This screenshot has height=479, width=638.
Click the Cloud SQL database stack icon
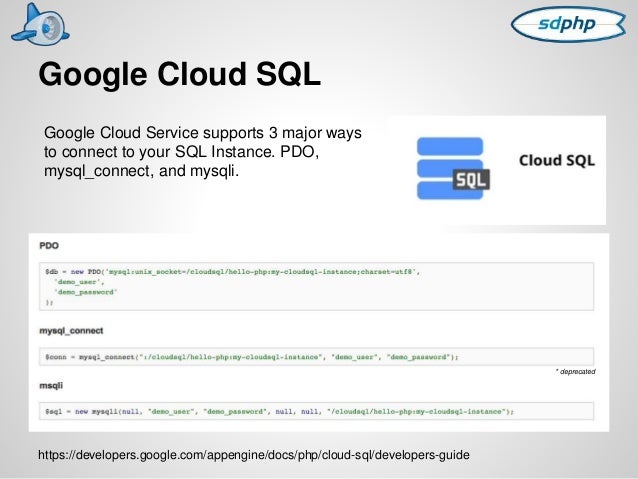pos(453,168)
